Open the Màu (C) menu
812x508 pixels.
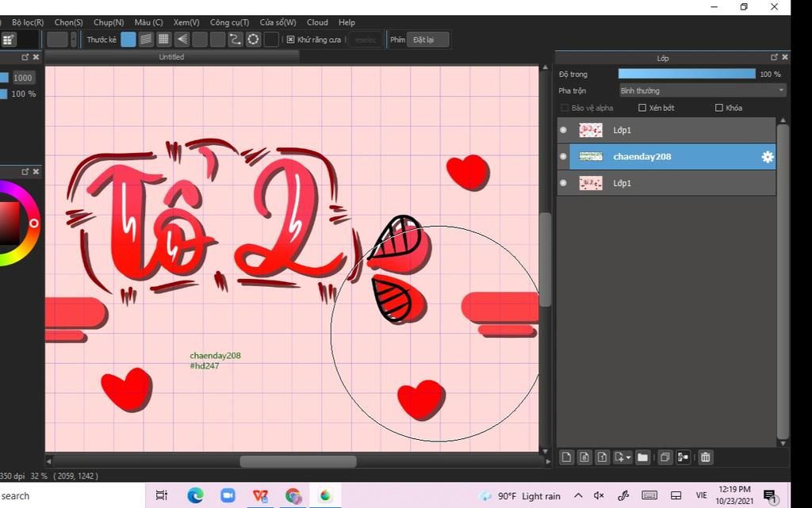[148, 22]
